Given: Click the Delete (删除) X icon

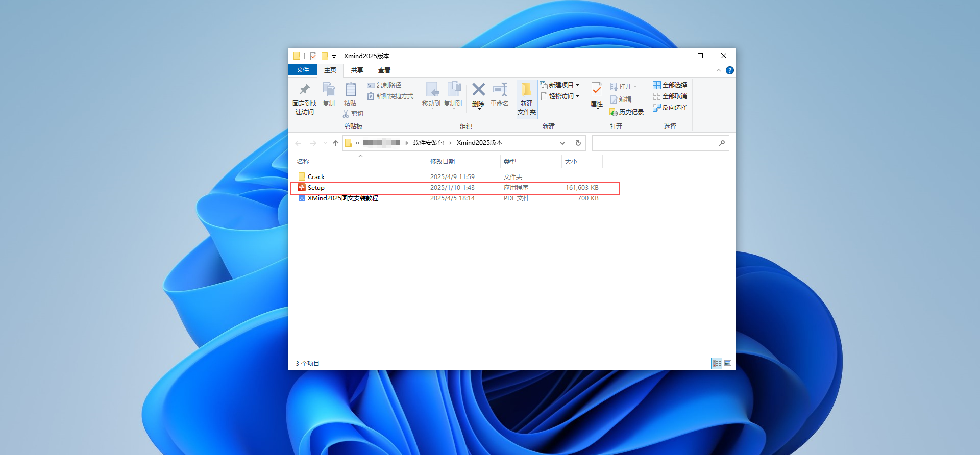Looking at the screenshot, I should [478, 90].
